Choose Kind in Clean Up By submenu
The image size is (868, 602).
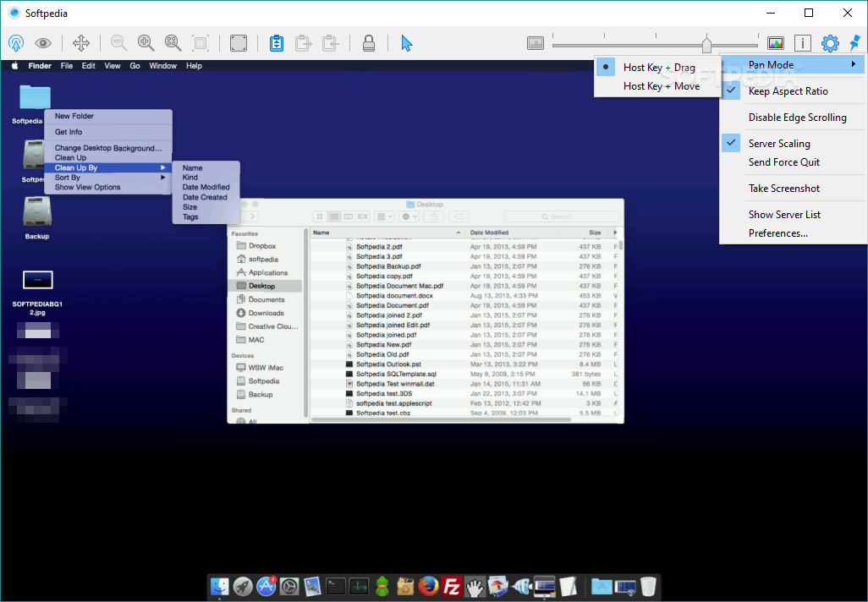coord(206,178)
